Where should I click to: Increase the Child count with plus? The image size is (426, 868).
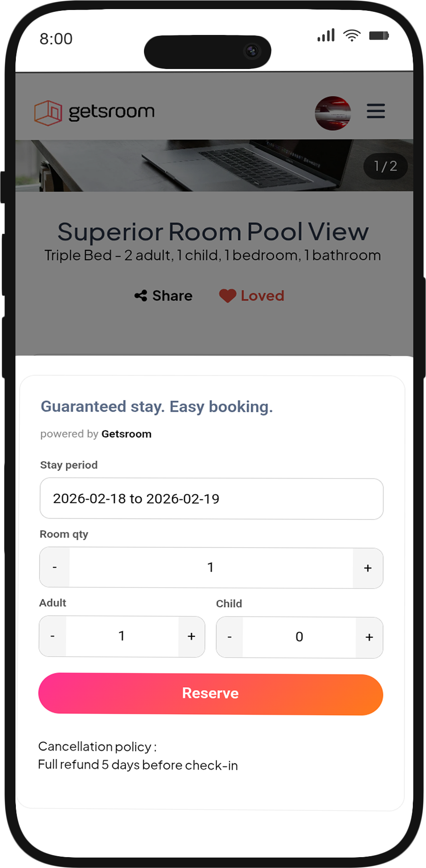(x=369, y=637)
